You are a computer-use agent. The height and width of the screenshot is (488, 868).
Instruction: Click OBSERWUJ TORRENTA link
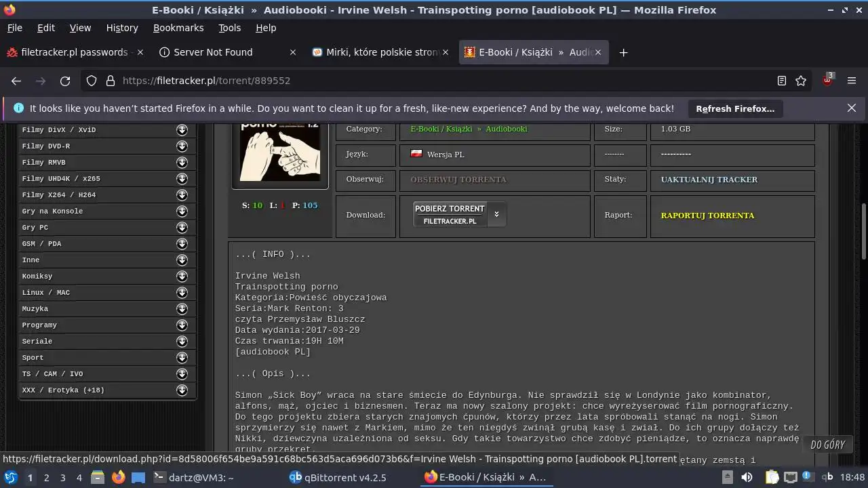(x=458, y=180)
